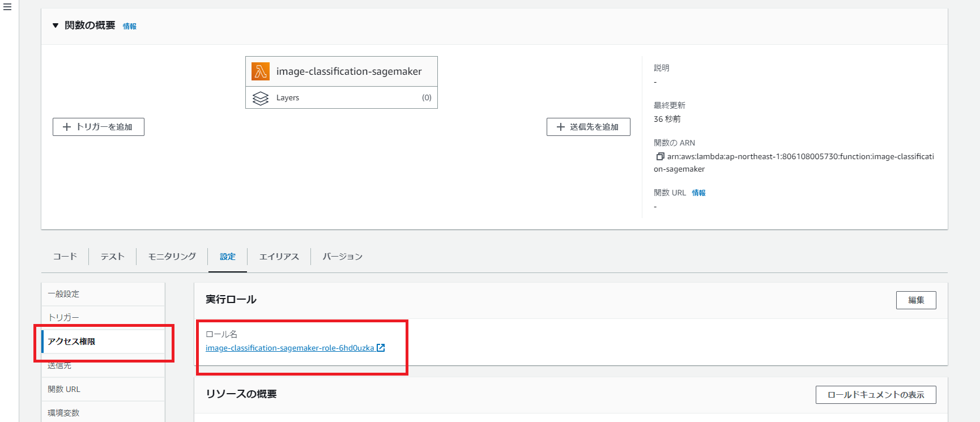Select 送信先 in the settings sidebar
The width and height of the screenshot is (980, 422).
(103, 365)
